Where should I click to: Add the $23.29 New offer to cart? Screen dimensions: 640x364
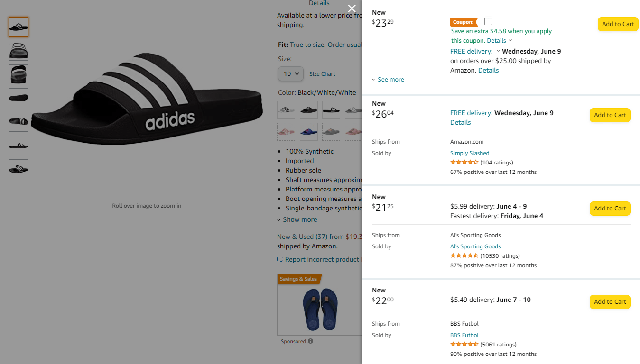[x=618, y=24]
